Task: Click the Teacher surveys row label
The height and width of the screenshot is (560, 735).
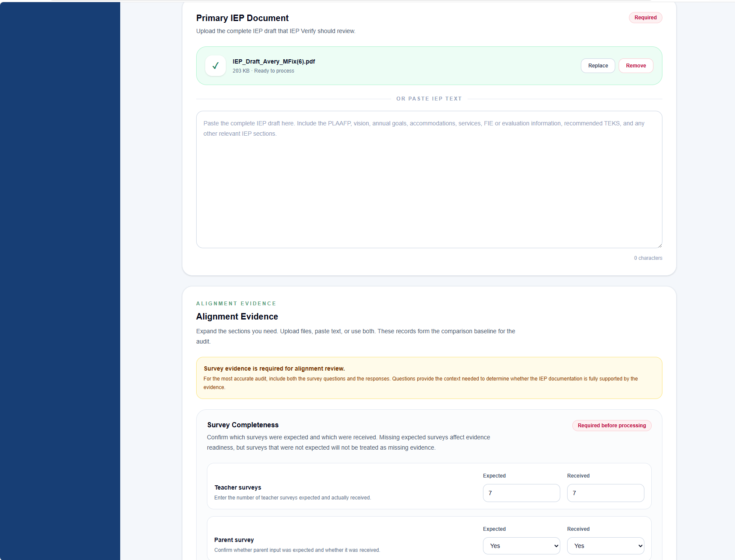Action: [238, 487]
